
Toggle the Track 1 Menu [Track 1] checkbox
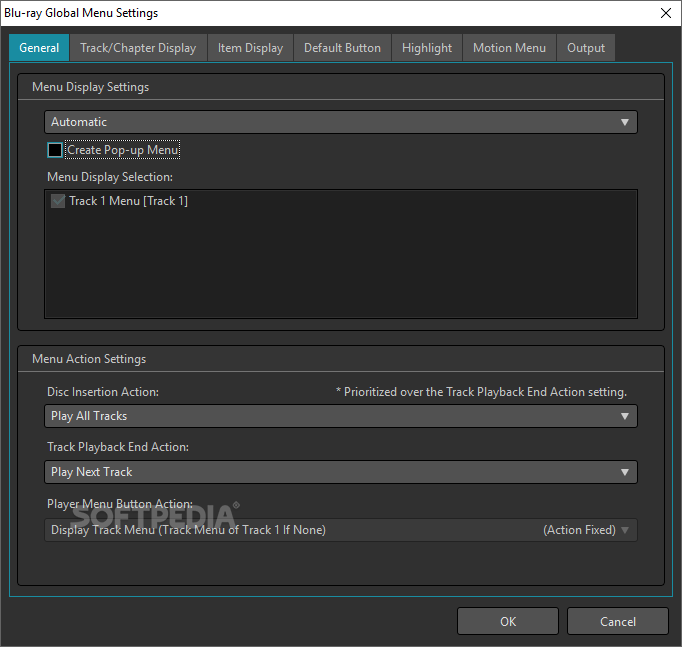pos(58,201)
